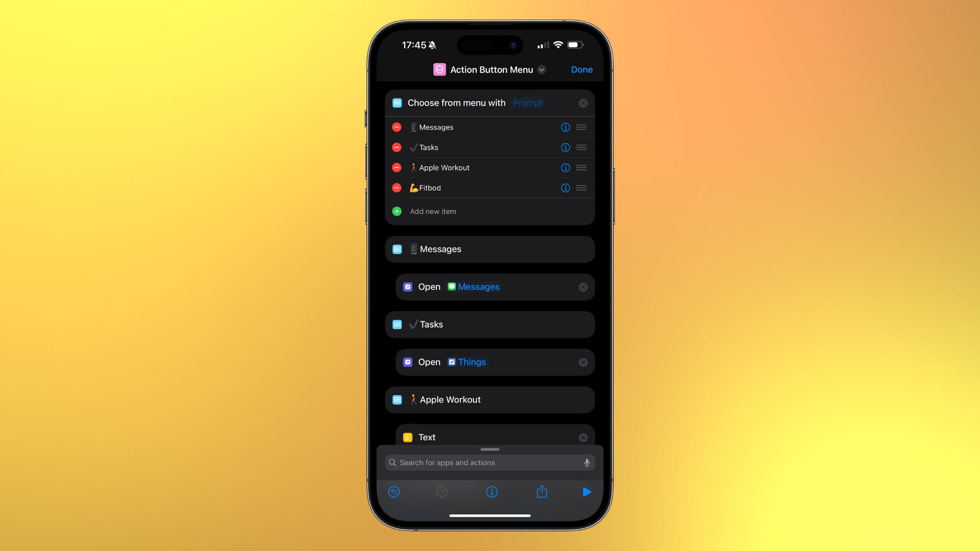Tap the microphone icon in search bar

(x=587, y=462)
